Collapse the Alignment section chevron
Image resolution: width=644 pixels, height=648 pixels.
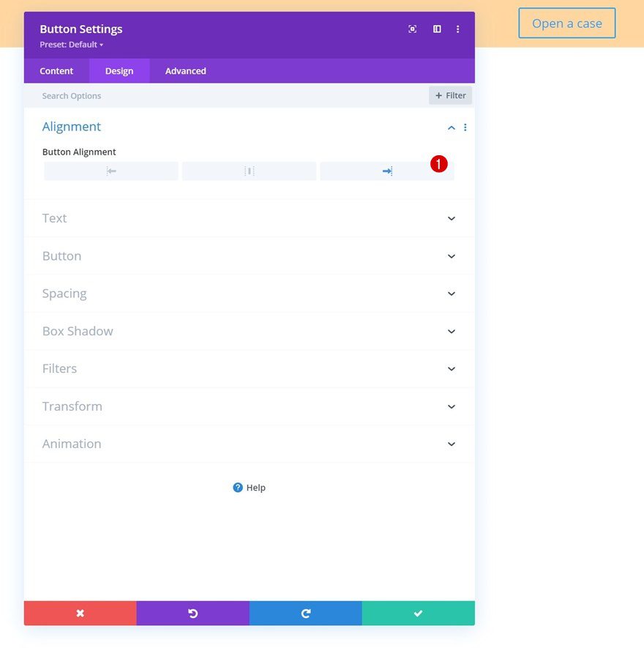point(452,127)
